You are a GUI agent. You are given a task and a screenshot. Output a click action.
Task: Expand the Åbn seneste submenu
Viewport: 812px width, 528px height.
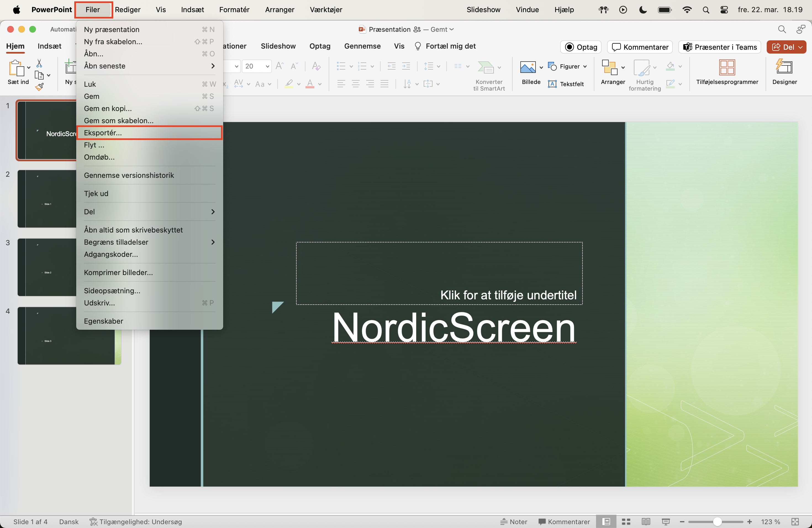click(149, 66)
